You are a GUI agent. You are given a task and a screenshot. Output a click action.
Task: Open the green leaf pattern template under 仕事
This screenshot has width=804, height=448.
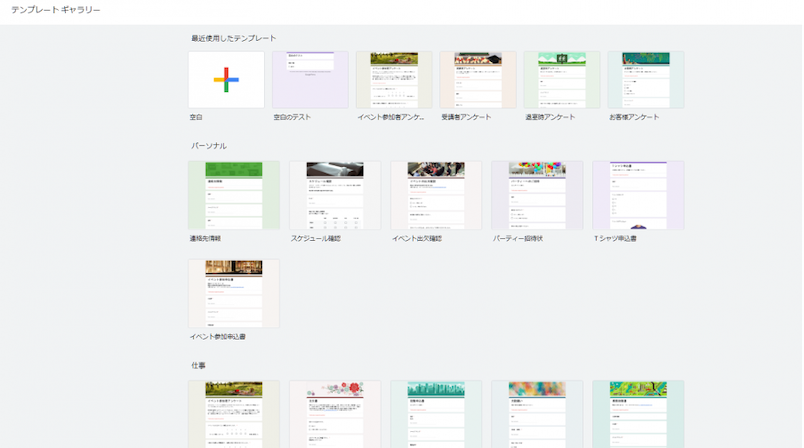coord(638,414)
